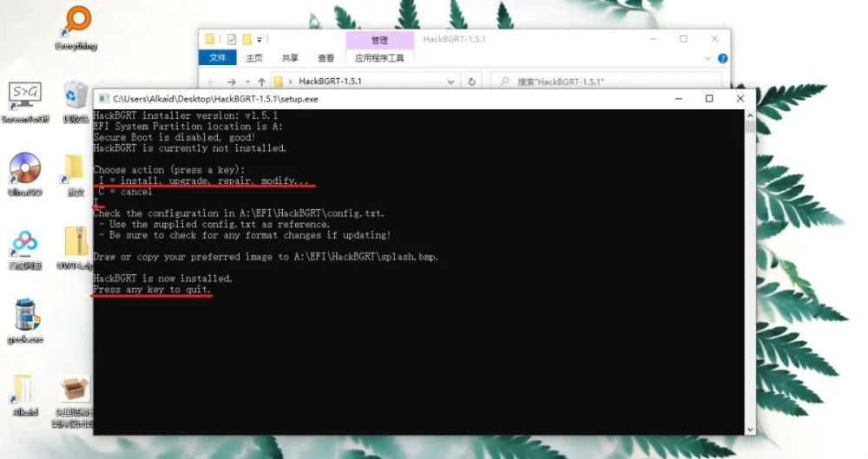Screen dimensions: 868x459
Task: Minimize the HackBGRT-1.5.1 Explorer window
Action: [654, 39]
